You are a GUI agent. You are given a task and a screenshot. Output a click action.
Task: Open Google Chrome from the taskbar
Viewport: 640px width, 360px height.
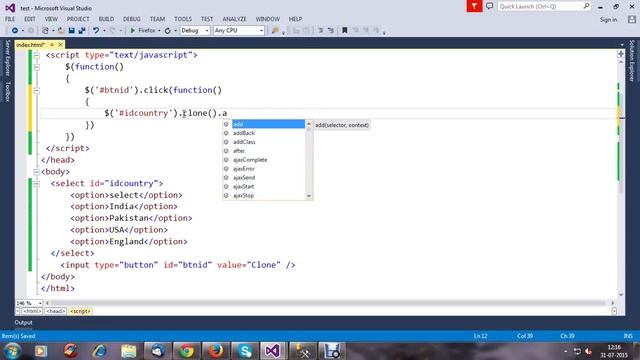click(187, 351)
